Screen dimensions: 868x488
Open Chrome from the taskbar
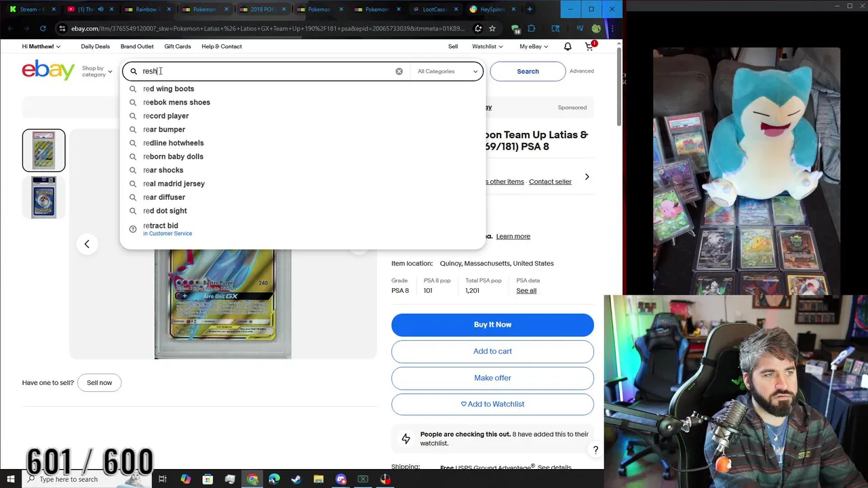252,479
